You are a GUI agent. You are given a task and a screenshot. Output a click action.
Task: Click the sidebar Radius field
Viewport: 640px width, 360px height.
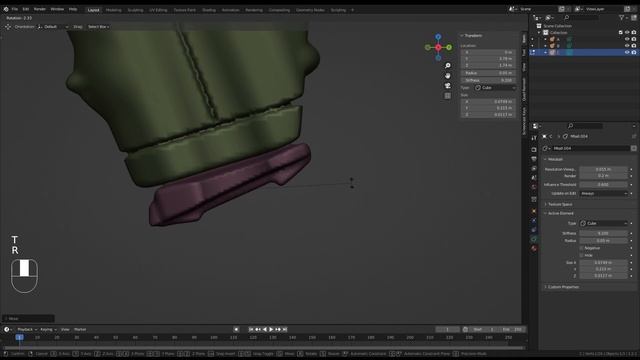coord(488,73)
